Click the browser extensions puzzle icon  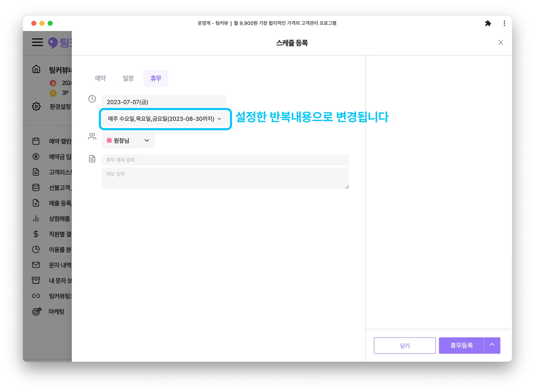coord(488,23)
